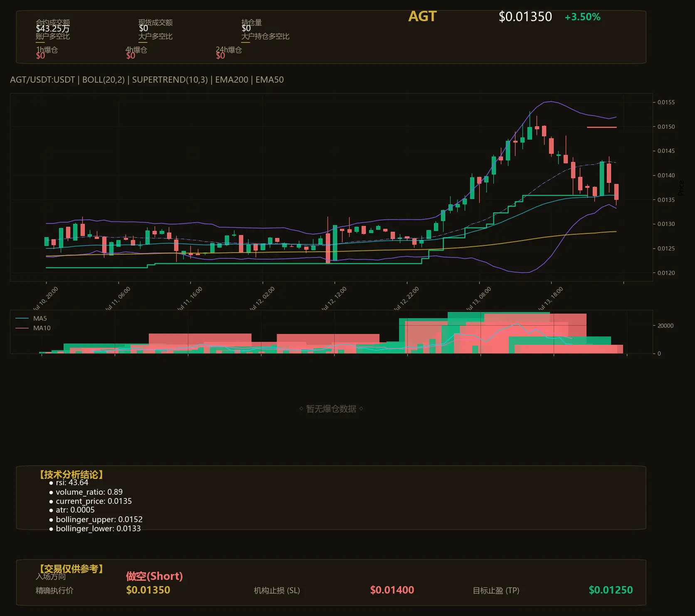Click the 0.0145 price axis label
This screenshot has width=695, height=616.
coord(666,151)
